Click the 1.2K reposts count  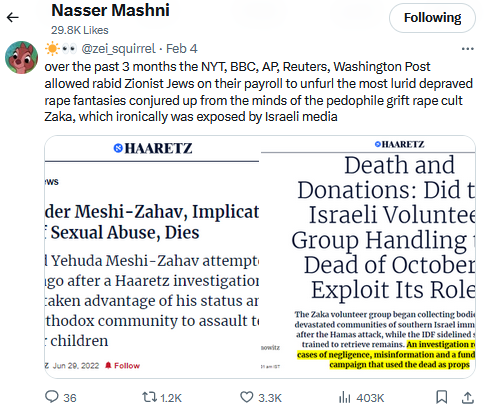coord(171,398)
